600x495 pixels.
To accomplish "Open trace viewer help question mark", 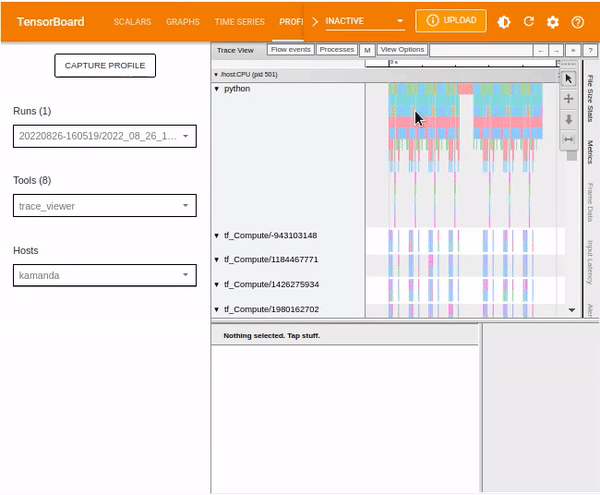I will (590, 50).
